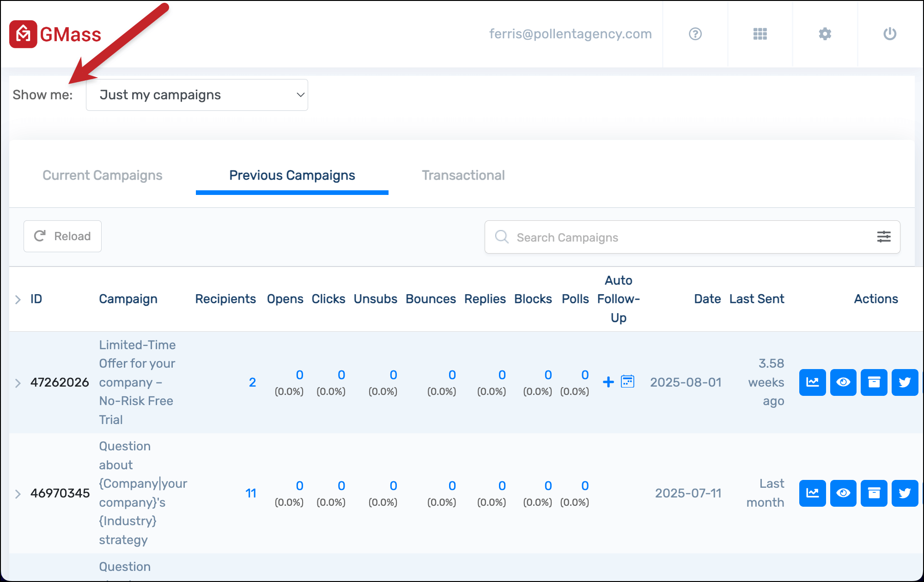Switch to Current Campaigns tab
Viewport: 924px width, 582px height.
103,176
